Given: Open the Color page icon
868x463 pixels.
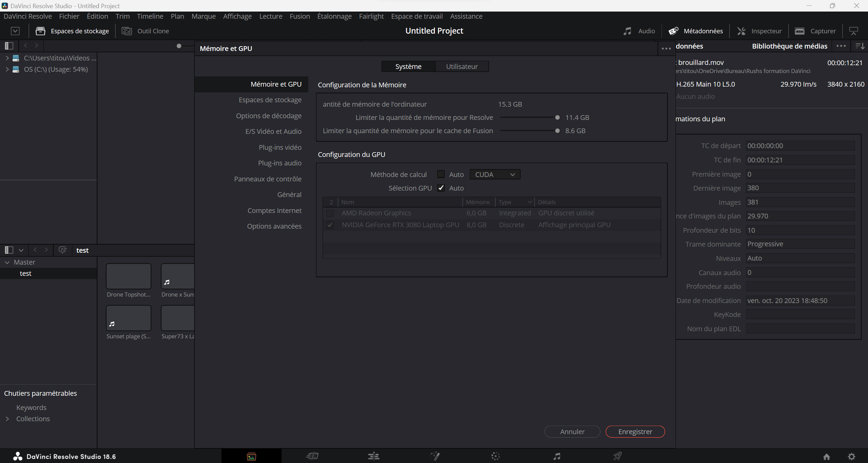Looking at the screenshot, I should 496,456.
